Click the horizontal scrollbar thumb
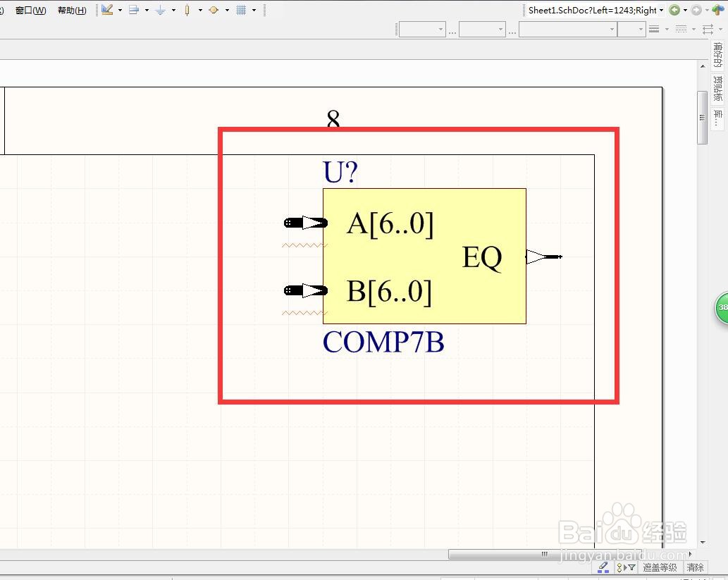This screenshot has height=580, width=728. click(x=545, y=554)
